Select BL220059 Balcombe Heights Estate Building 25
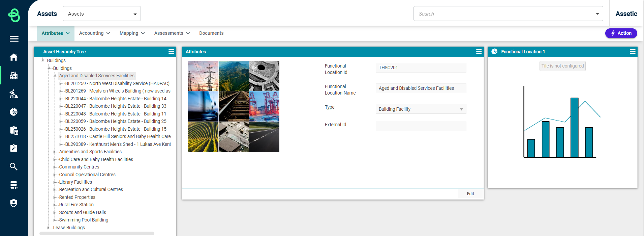Screen dimensions: 644x236 tap(116, 121)
